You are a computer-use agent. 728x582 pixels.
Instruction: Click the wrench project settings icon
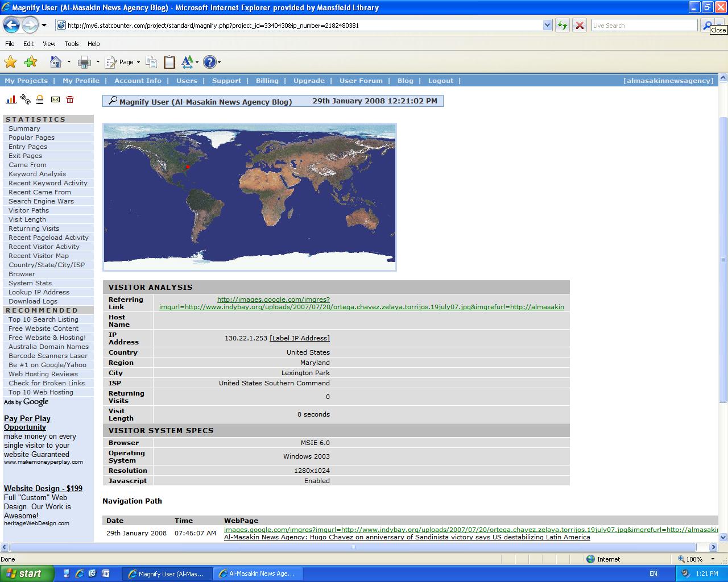point(26,99)
